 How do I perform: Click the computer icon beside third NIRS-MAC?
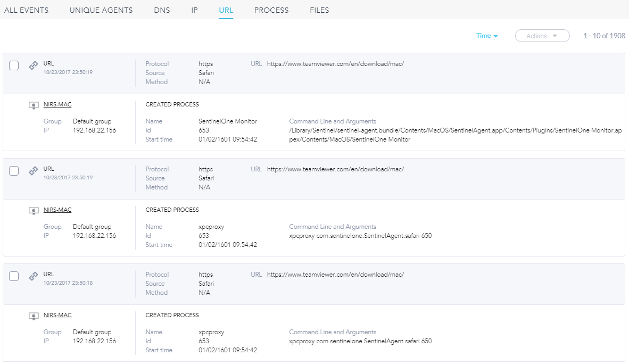coord(34,316)
